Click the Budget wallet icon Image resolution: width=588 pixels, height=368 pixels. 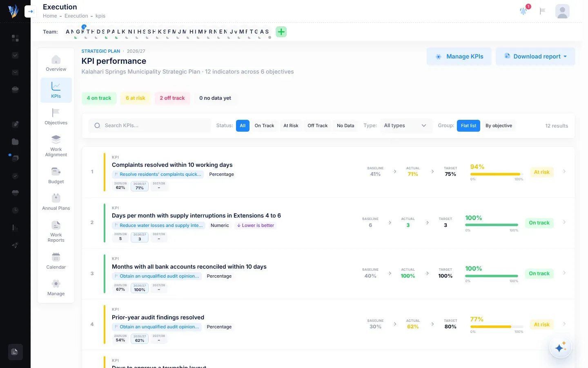tap(56, 172)
